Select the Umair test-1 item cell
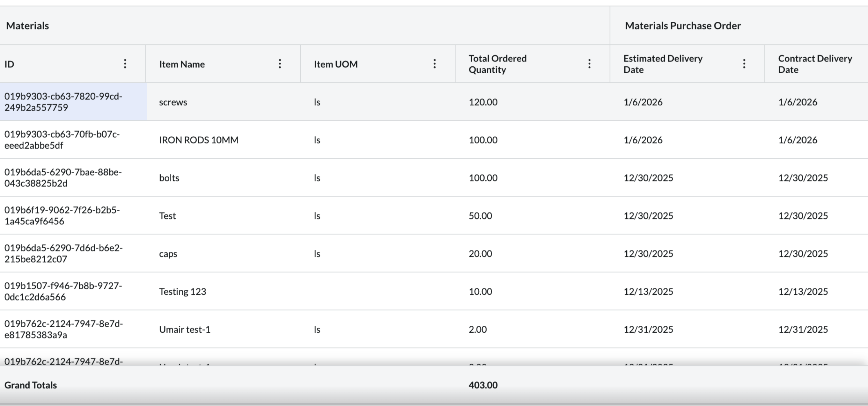 pyautogui.click(x=185, y=329)
